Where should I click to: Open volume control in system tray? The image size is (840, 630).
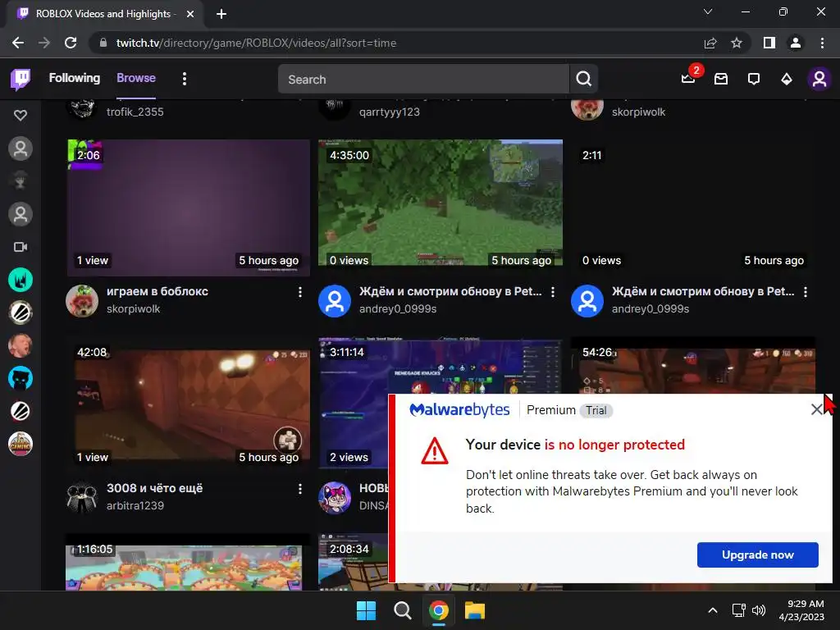pos(759,610)
